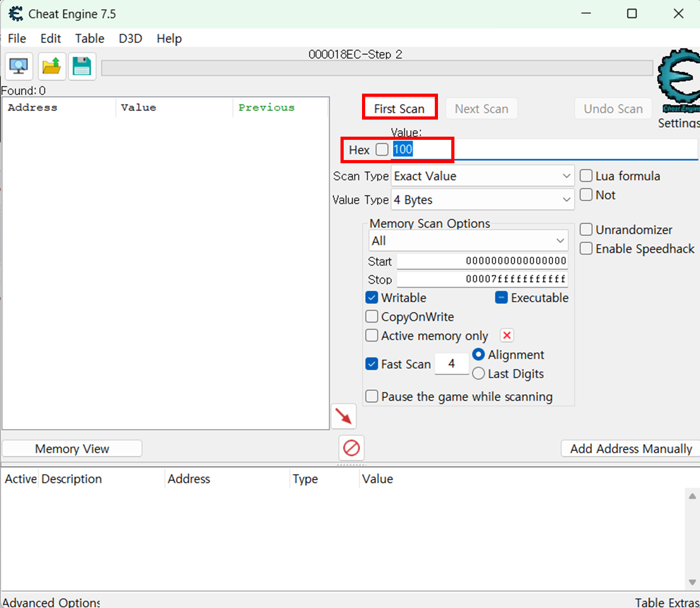Click the red X next to Active memory only
The image size is (700, 608).
pos(507,335)
